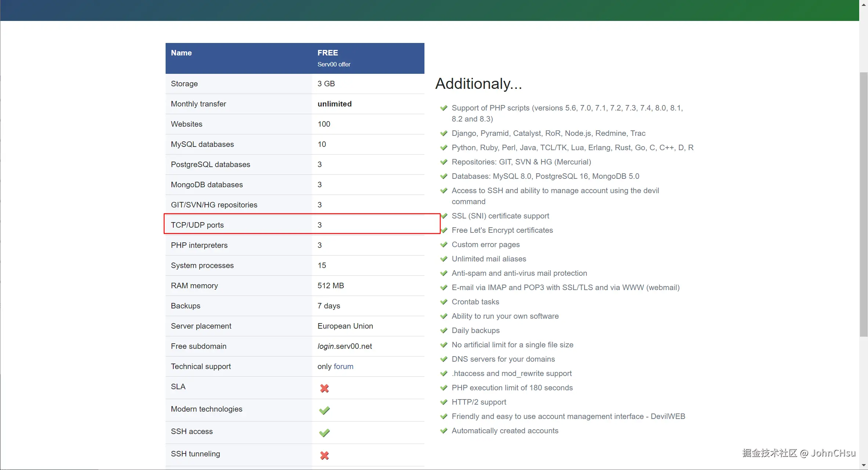Open the forum link in Technical support
This screenshot has width=868, height=470.
click(343, 366)
